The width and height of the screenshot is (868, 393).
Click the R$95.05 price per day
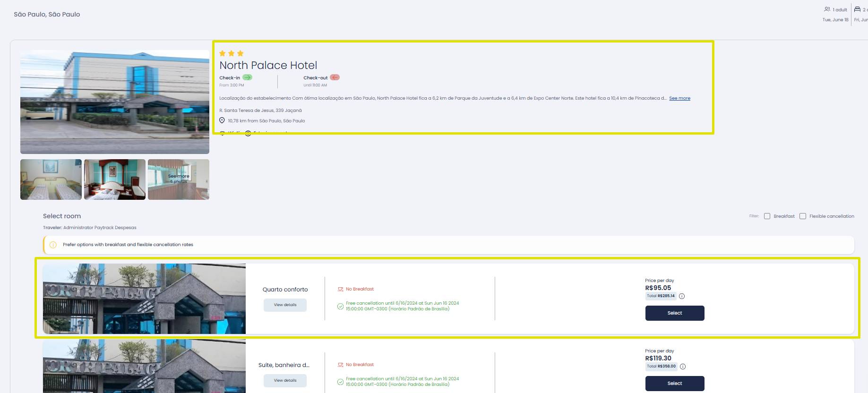point(658,288)
